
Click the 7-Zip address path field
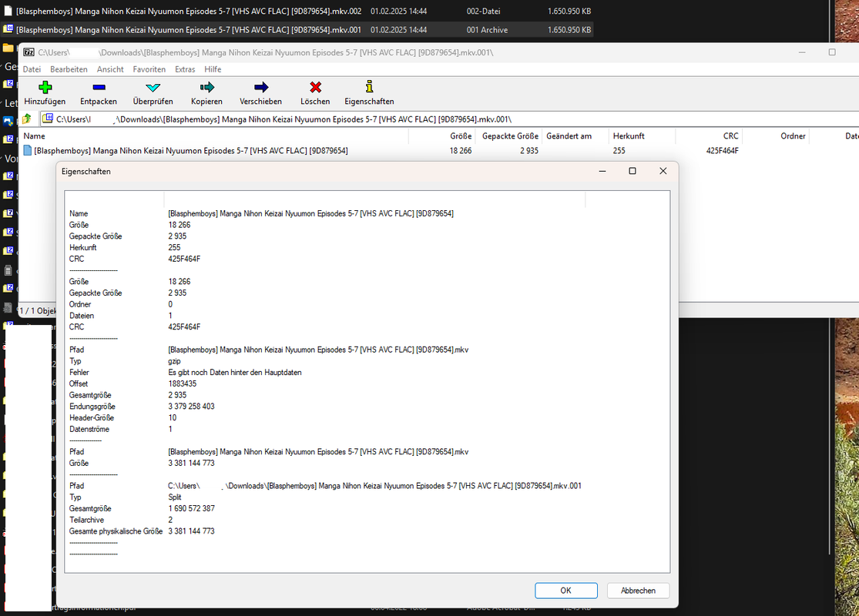pyautogui.click(x=449, y=119)
